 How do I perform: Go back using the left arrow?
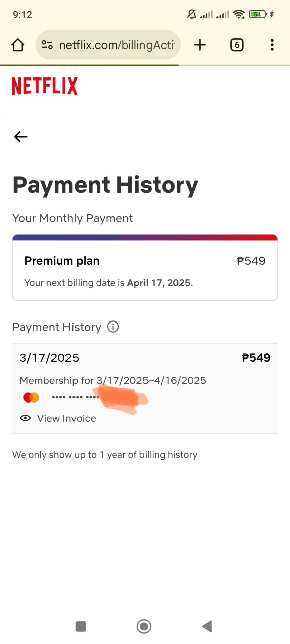pos(21,137)
